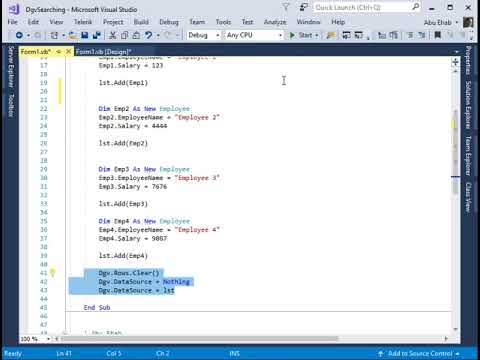Click the user profile avatar picture
Screen dimensions: 480x360
click(x=468, y=22)
